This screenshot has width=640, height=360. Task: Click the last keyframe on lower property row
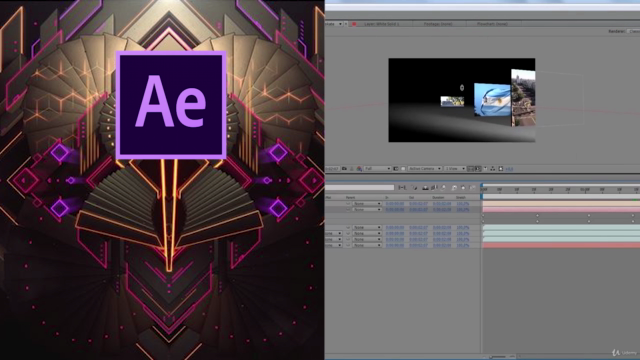[x=633, y=221]
